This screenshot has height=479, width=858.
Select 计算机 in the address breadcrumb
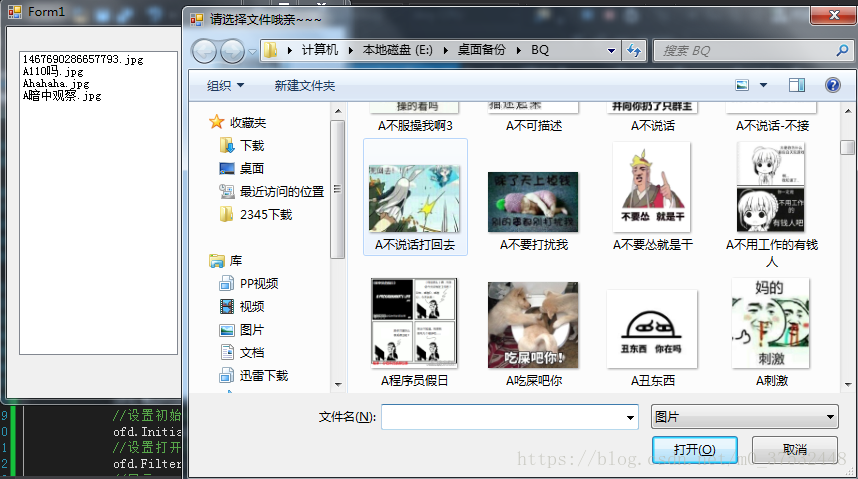click(x=320, y=50)
